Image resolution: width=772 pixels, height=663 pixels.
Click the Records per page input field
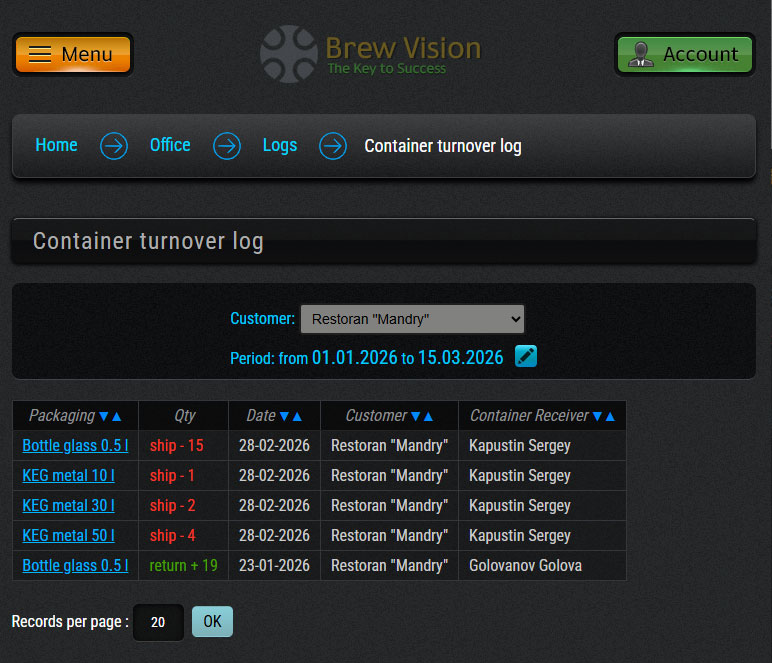pos(158,622)
